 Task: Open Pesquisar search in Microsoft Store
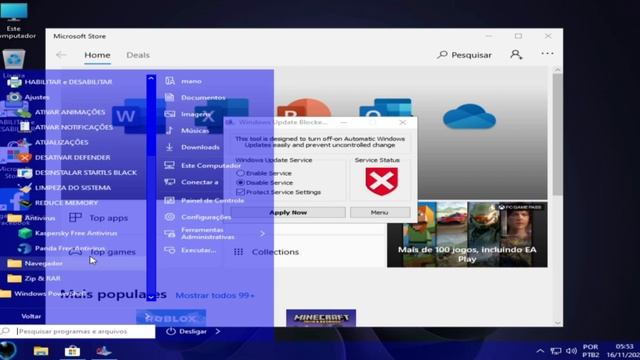[464, 55]
